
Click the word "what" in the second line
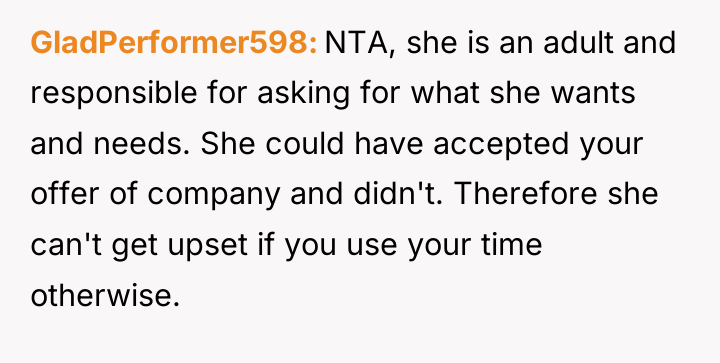[445, 94]
